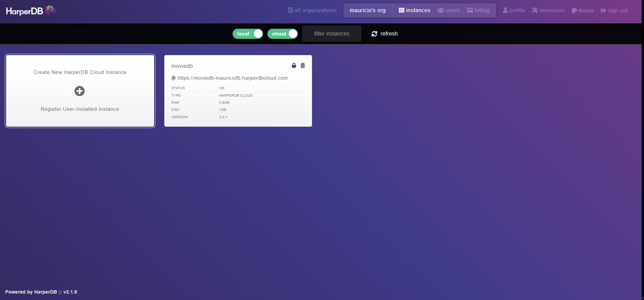The width and height of the screenshot is (644, 300).
Task: Open the moviedb instance card title
Action: tap(182, 66)
